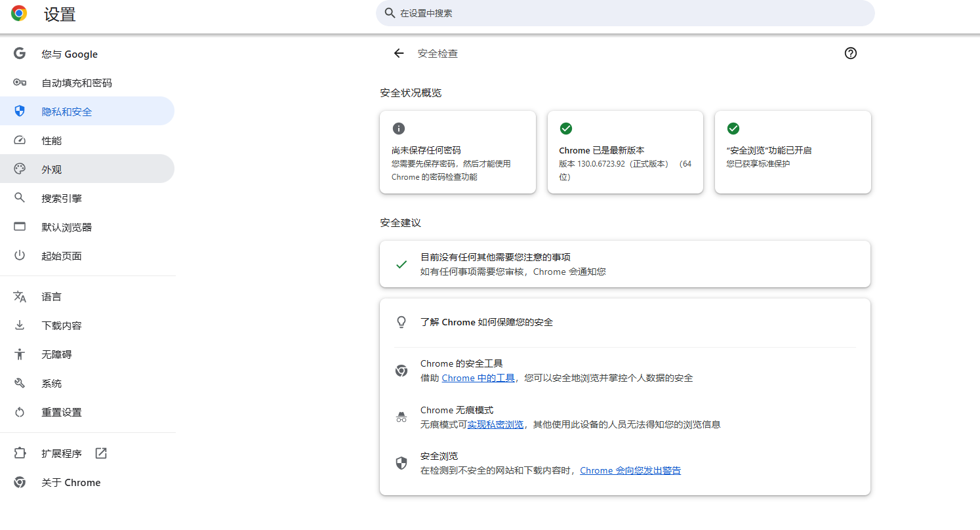Follow the Chrome 中的工具 link
The height and width of the screenshot is (530, 980).
(478, 378)
